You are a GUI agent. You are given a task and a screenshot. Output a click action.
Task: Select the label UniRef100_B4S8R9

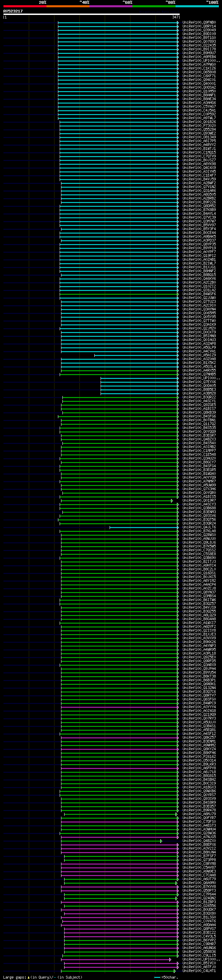[x=199, y=803]
